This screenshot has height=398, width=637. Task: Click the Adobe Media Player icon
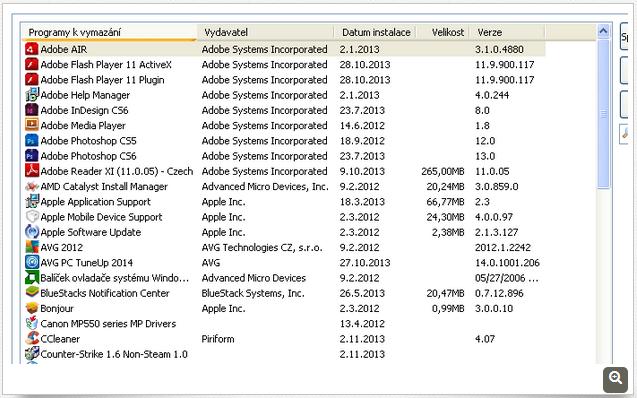[32, 125]
